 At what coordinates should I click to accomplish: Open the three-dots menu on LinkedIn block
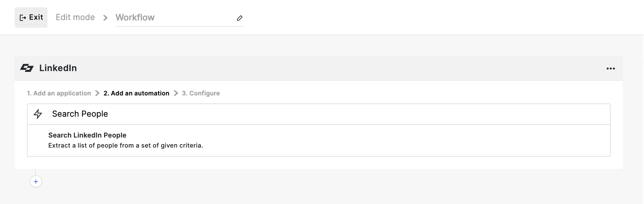tap(610, 68)
